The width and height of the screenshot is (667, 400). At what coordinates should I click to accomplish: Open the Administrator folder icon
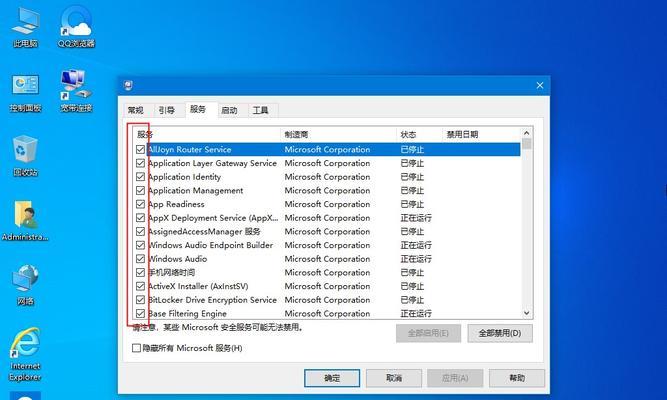[25, 221]
